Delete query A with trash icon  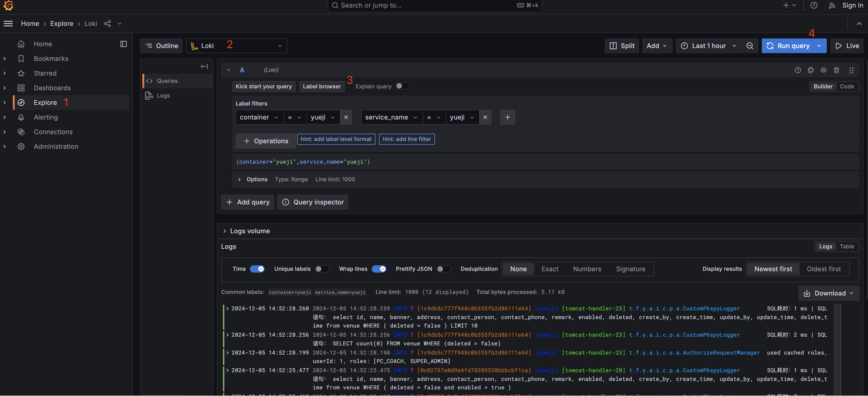click(836, 70)
